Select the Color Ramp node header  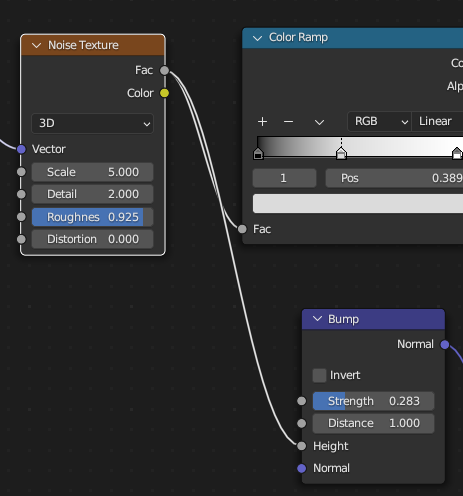tap(353, 38)
